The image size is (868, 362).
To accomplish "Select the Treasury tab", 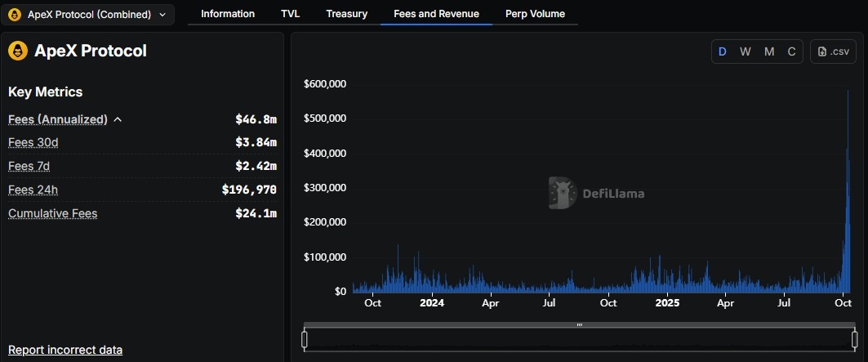I will coord(346,14).
